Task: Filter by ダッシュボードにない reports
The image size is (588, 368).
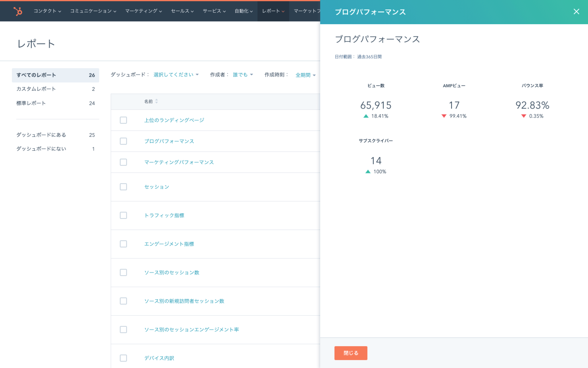Action: pos(41,149)
